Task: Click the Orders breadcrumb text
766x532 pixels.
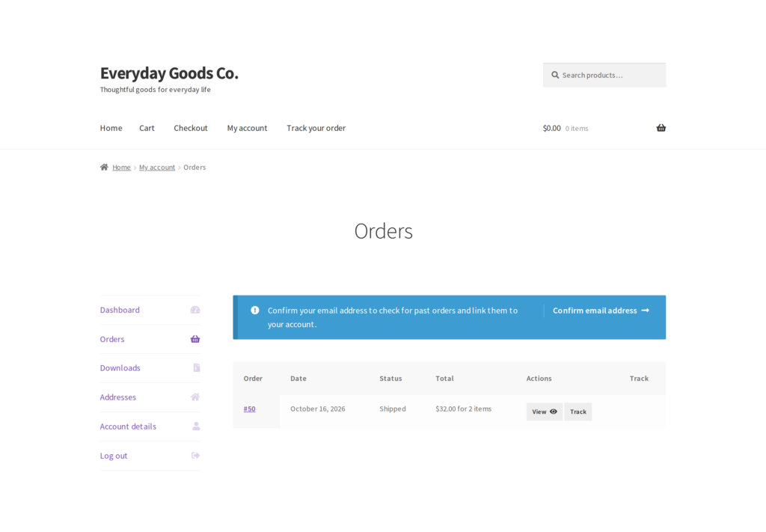Action: tap(194, 167)
